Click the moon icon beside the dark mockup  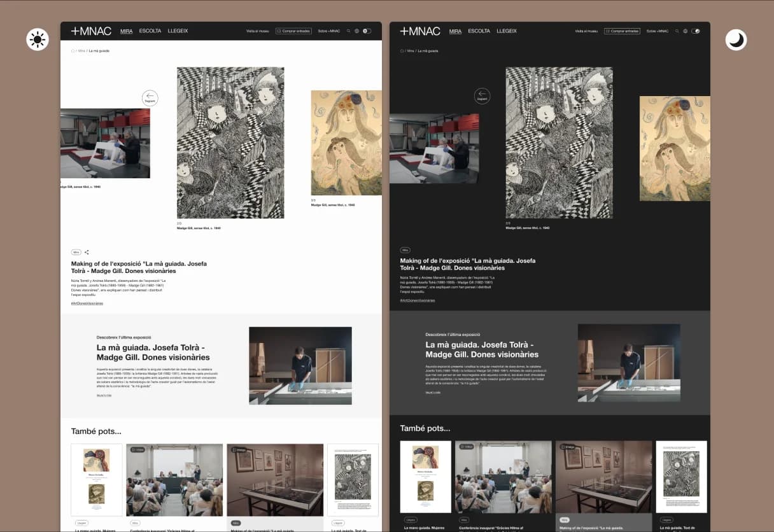[x=736, y=39]
